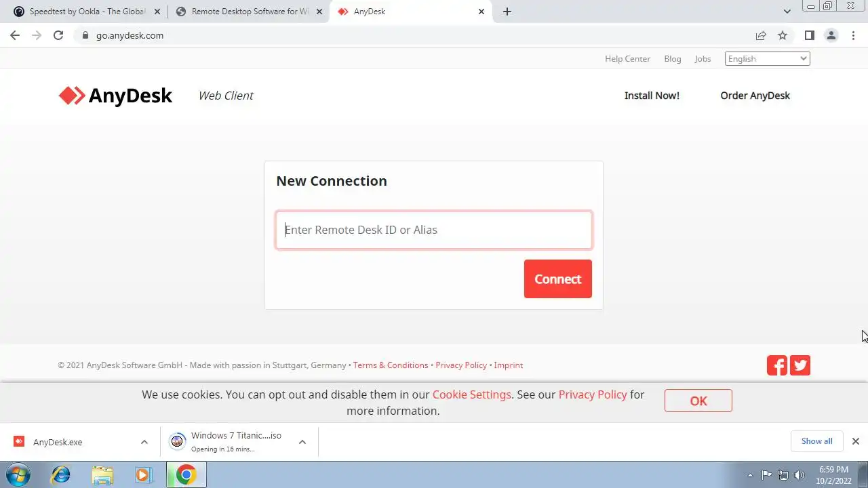This screenshot has height=488, width=868.
Task: Open Privacy Policy footer link
Action: [461, 365]
